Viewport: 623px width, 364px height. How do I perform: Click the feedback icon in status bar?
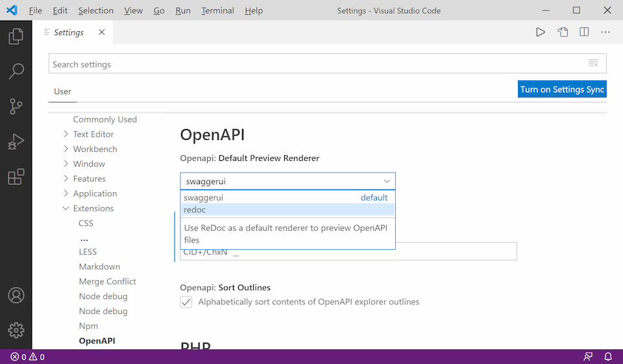click(x=588, y=356)
